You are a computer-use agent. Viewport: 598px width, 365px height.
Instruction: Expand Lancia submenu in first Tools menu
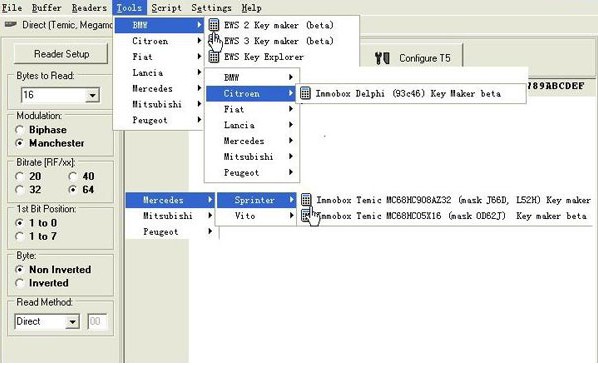coord(158,72)
